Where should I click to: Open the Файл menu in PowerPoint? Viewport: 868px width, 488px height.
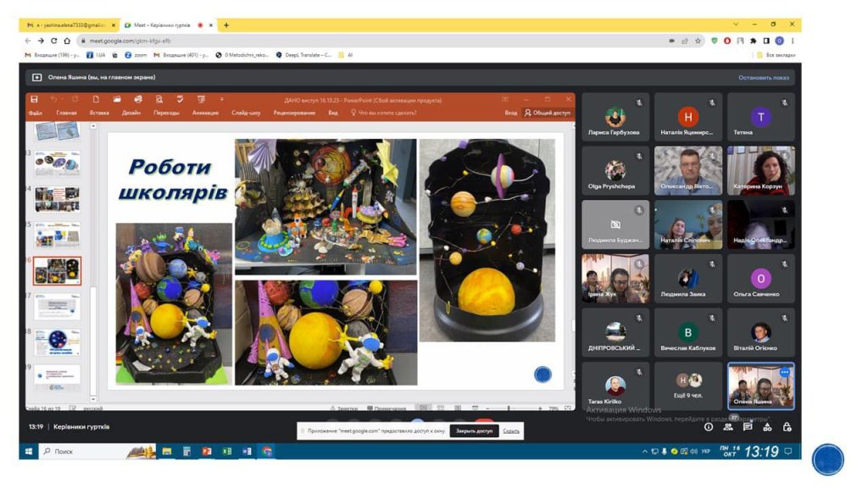pos(36,113)
